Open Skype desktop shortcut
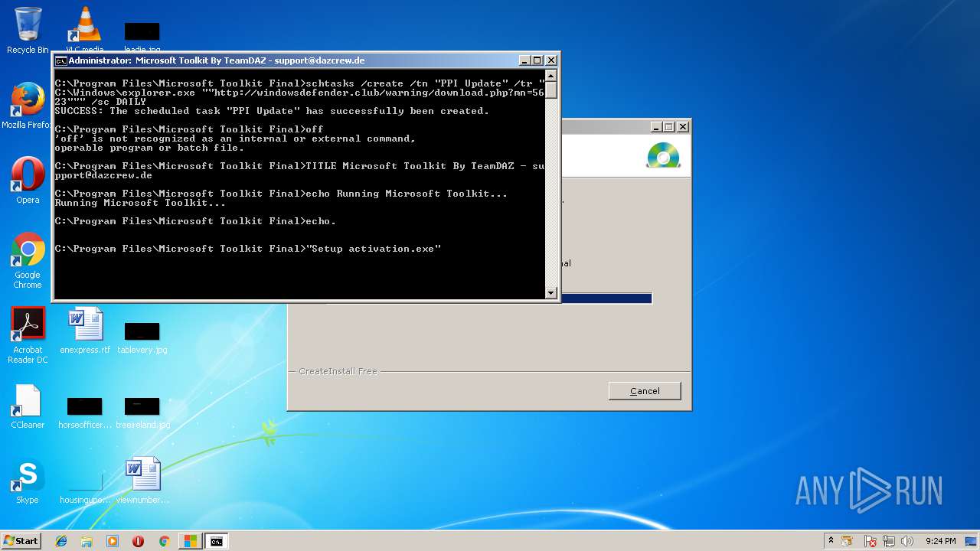980x551 pixels. (x=28, y=481)
